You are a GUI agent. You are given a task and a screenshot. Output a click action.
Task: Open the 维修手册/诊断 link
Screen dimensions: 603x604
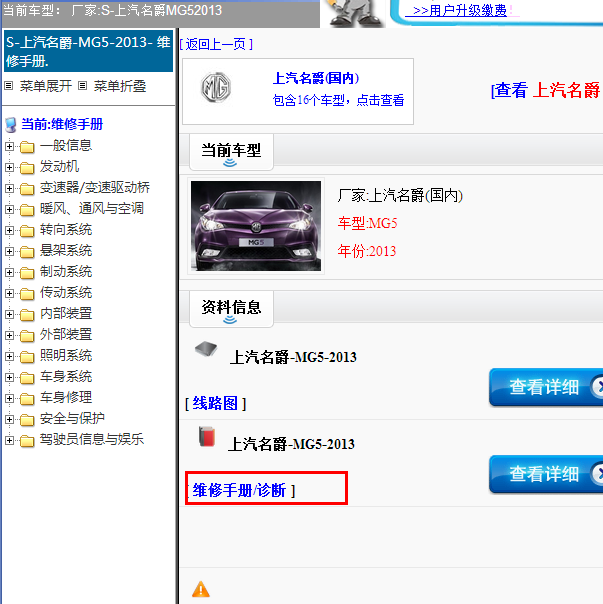pos(239,490)
